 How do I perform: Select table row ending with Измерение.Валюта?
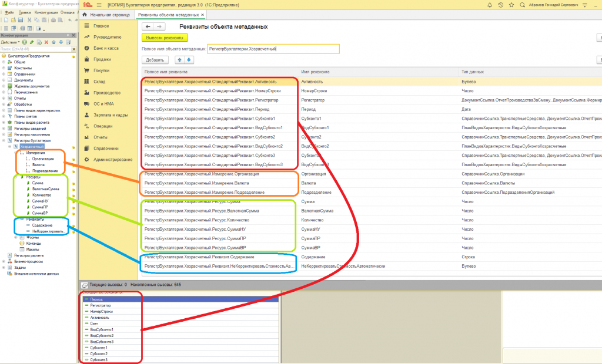[372, 183]
